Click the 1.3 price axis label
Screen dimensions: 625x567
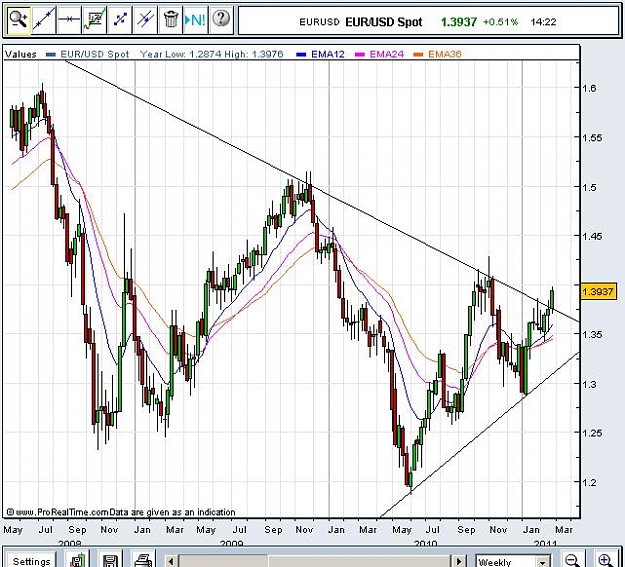click(589, 384)
